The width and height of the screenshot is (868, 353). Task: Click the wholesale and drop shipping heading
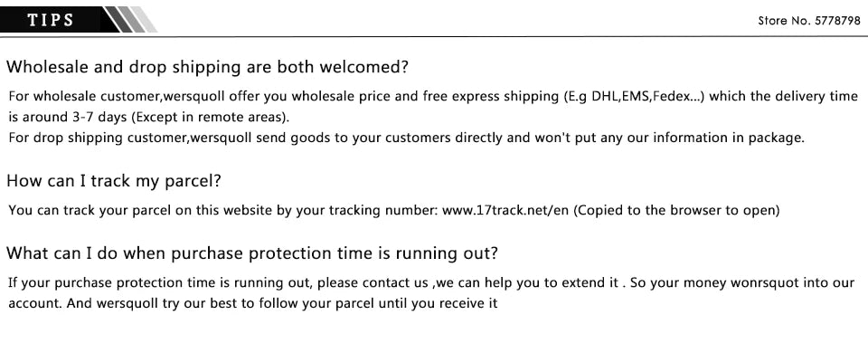point(207,68)
